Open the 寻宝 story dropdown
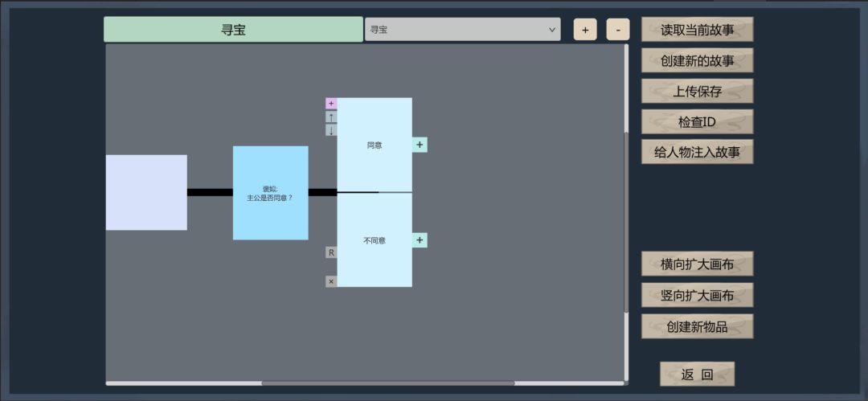Screen dimensions: 868x401 [462, 30]
